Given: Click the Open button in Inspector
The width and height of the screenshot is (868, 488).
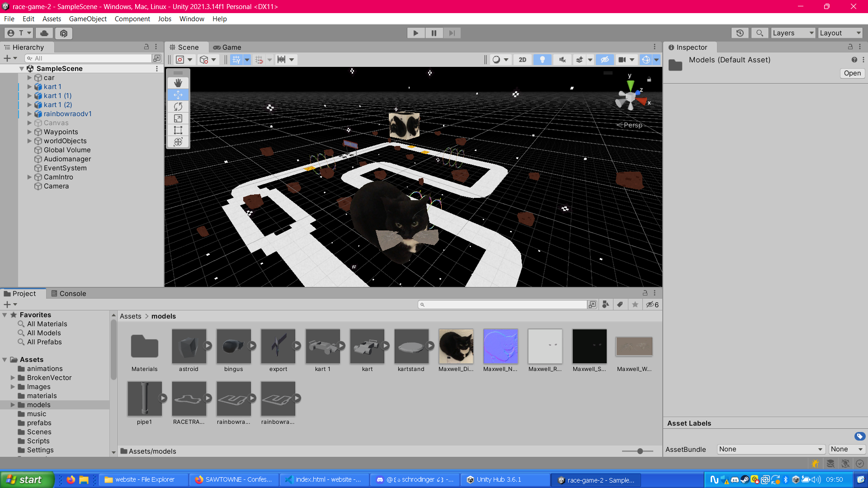Looking at the screenshot, I should click(x=852, y=73).
